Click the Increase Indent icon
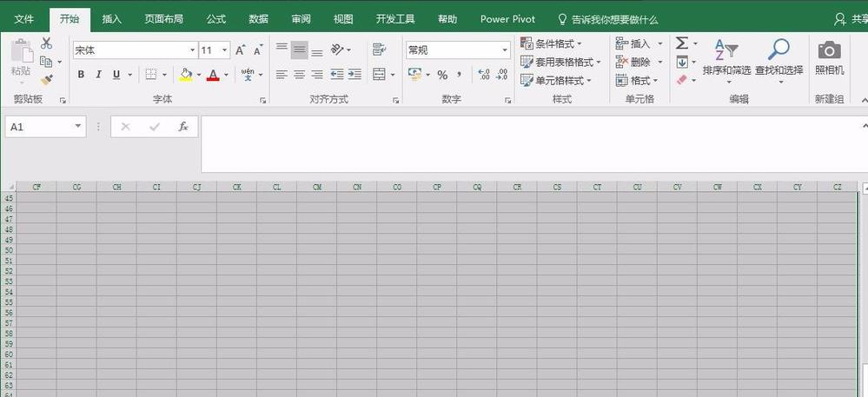 click(354, 75)
